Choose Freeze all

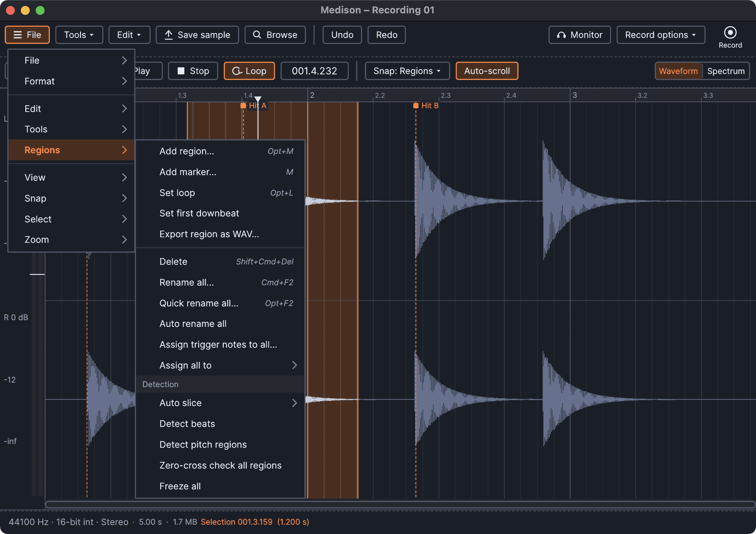(x=220, y=486)
